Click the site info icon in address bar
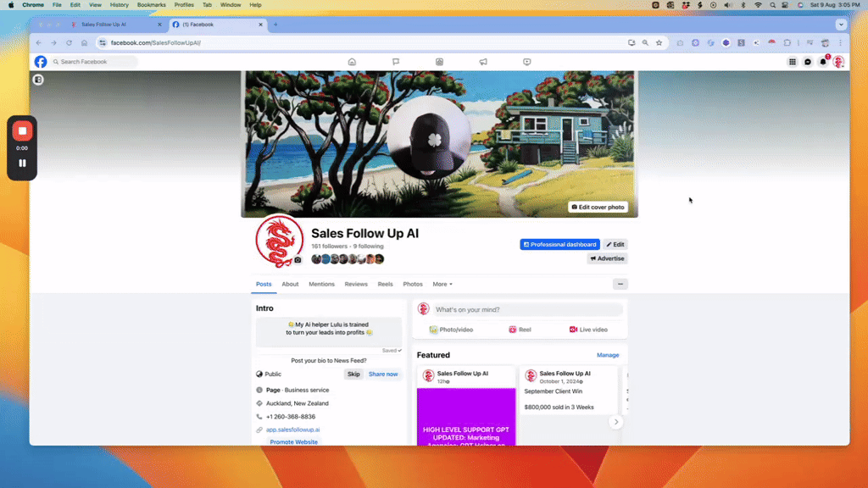The height and width of the screenshot is (488, 868). [103, 42]
